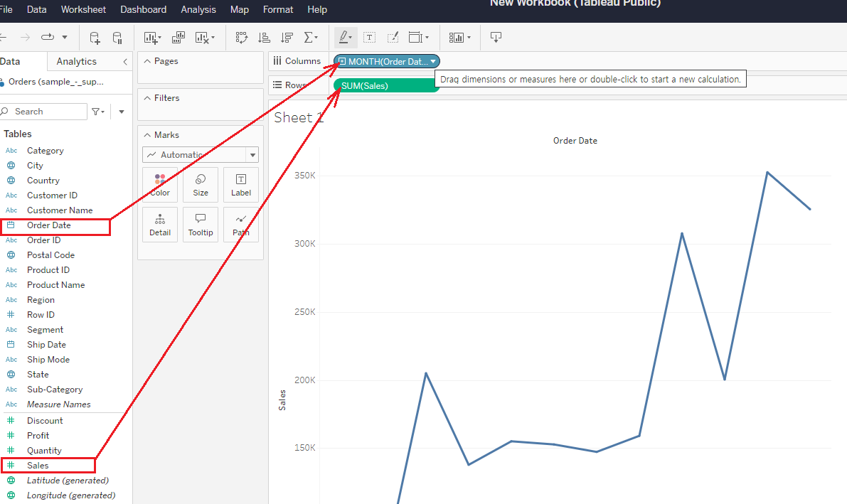Add a new data source from toolbar
This screenshot has width=847, height=504.
pyautogui.click(x=95, y=37)
